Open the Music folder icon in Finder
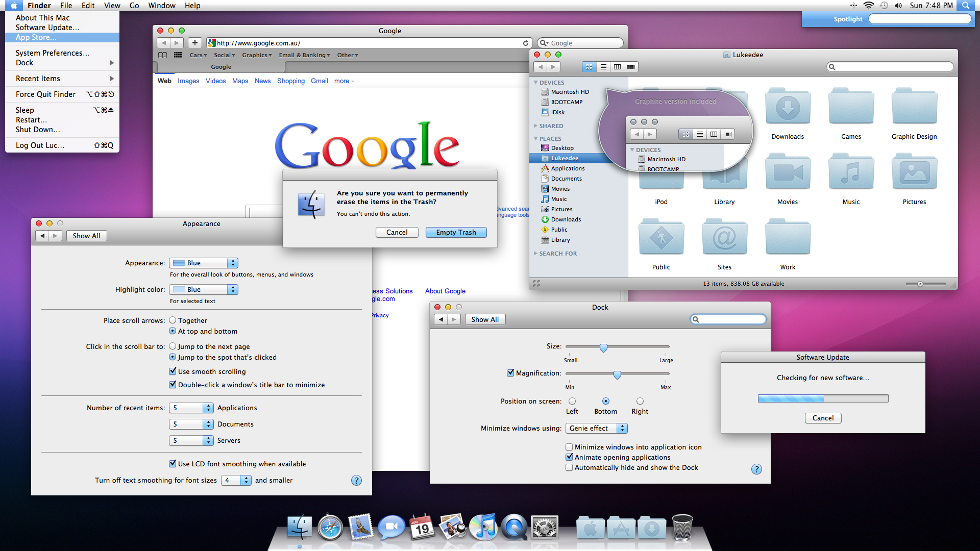Viewport: 980px width, 551px height. pos(851,172)
